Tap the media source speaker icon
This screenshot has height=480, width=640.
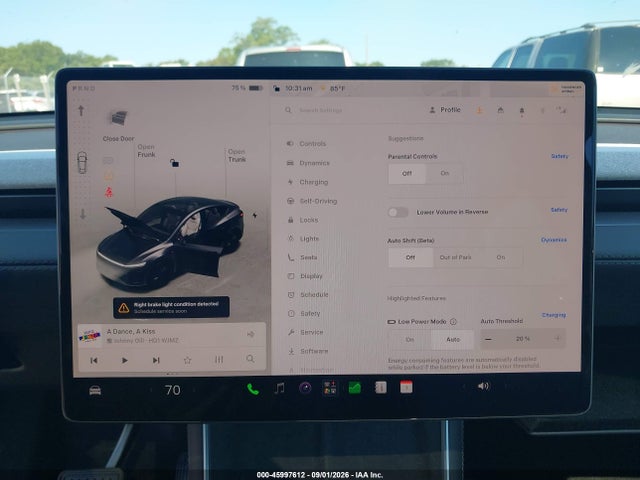pos(251,334)
